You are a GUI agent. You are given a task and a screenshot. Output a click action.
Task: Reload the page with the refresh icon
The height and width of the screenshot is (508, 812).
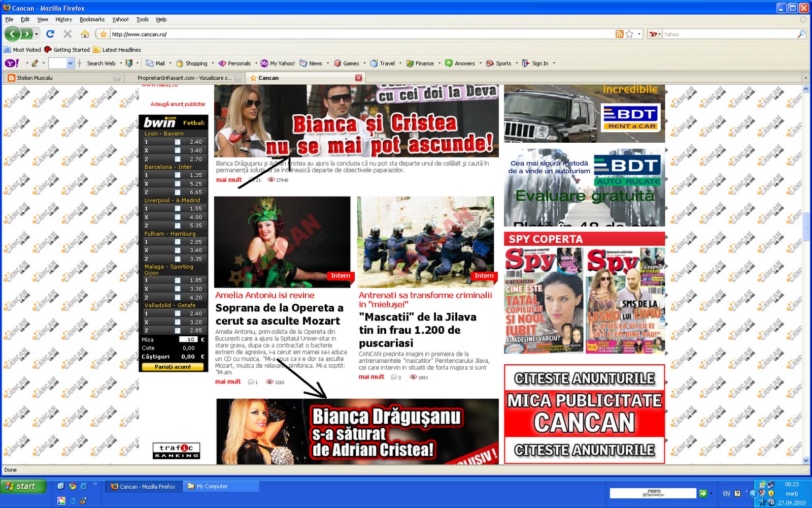click(50, 34)
